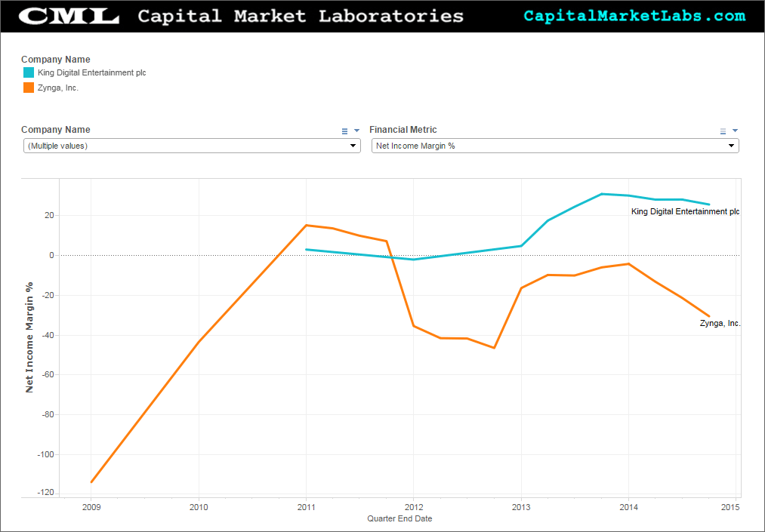Open the Company Name filter dropdown

coord(193,146)
